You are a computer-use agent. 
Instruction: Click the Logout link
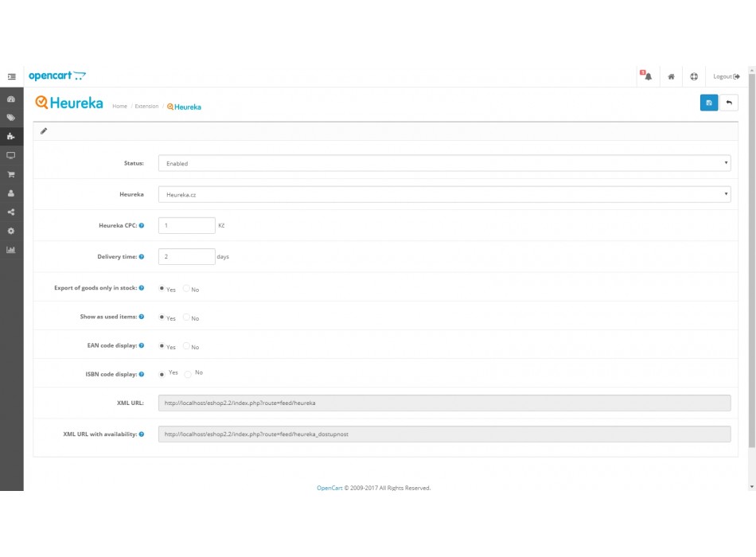click(726, 76)
